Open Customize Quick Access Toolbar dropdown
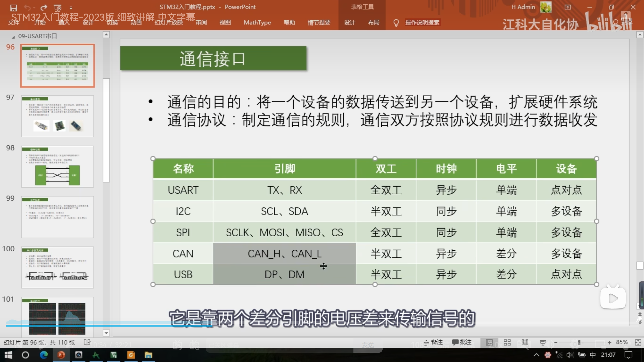Viewport: 644px width, 362px height. 71,8
